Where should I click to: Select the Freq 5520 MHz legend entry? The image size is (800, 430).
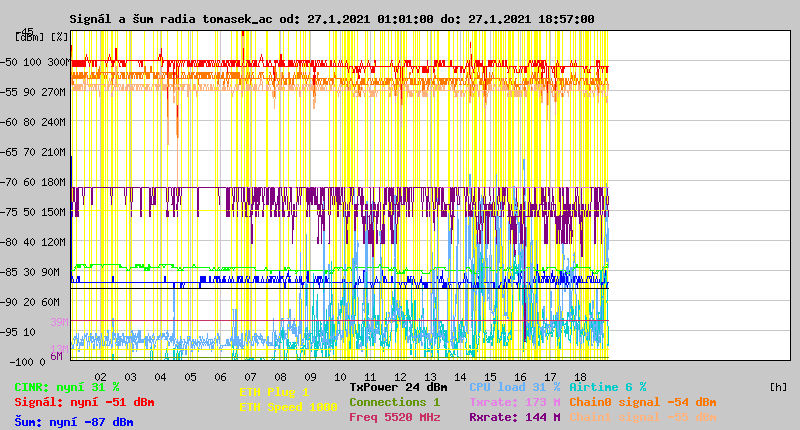pos(394,416)
